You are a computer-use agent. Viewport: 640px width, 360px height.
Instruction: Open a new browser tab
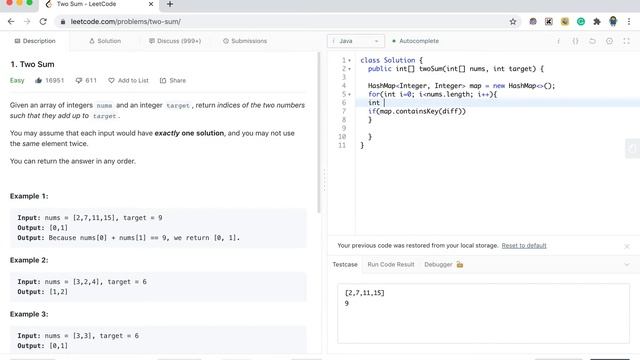170,4
